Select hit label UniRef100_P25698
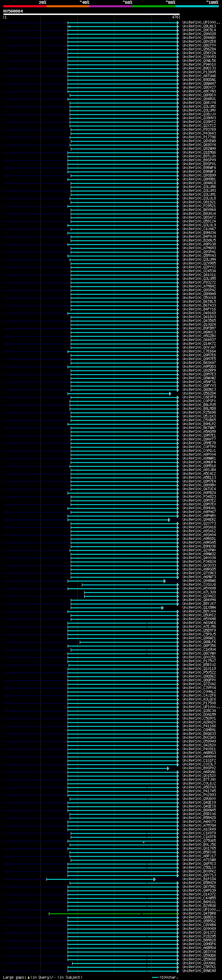The image size is (222, 980). click(199, 412)
